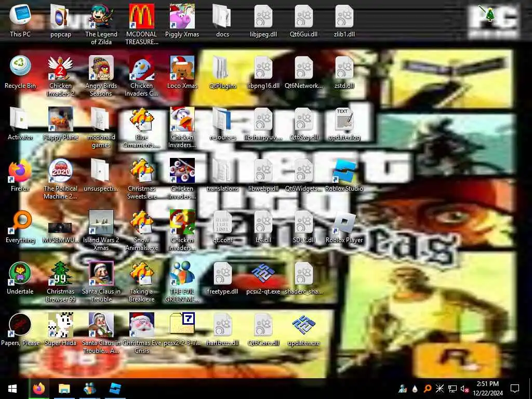Open Roblox Studio from the taskbar
This screenshot has width=532, height=399.
click(x=115, y=389)
